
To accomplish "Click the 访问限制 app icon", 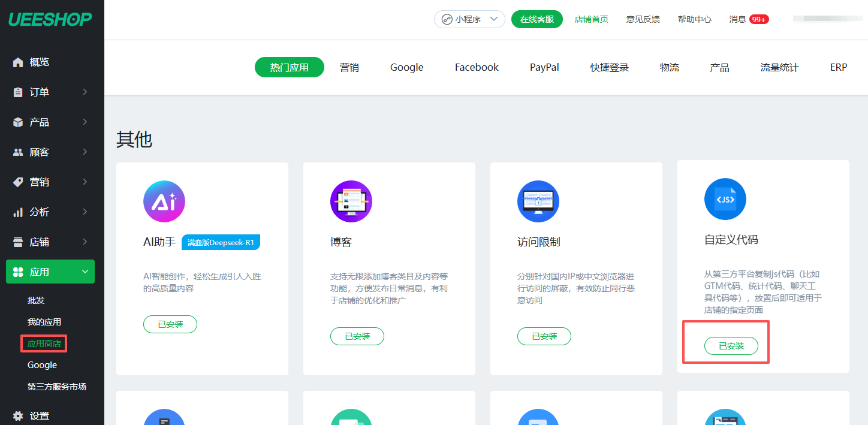I will [x=538, y=201].
